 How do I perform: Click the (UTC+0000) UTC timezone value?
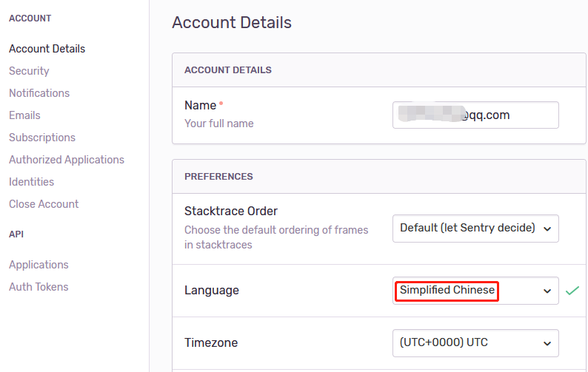click(444, 342)
